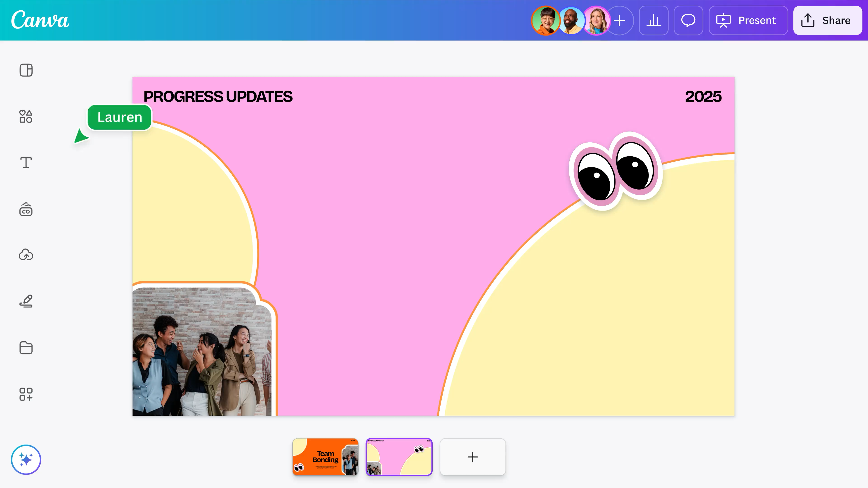The width and height of the screenshot is (868, 488).
Task: Click Lauren's collaborator cursor label
Action: pyautogui.click(x=119, y=117)
